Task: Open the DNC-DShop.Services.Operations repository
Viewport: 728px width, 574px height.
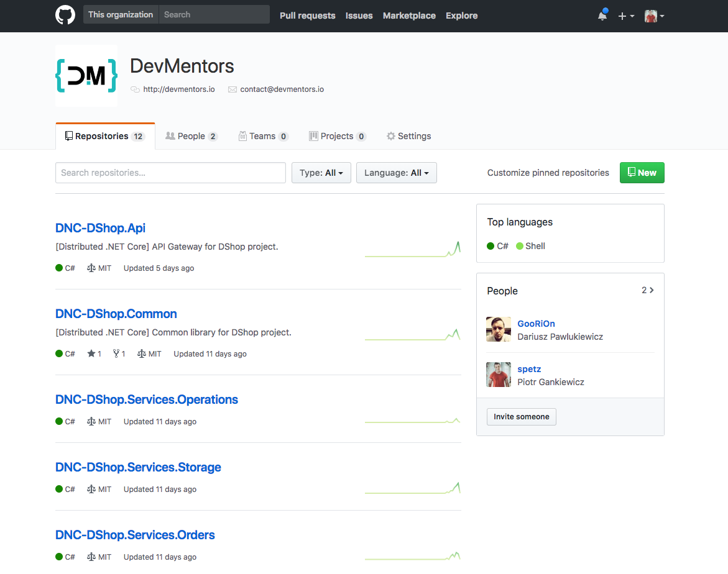Action: (147, 399)
